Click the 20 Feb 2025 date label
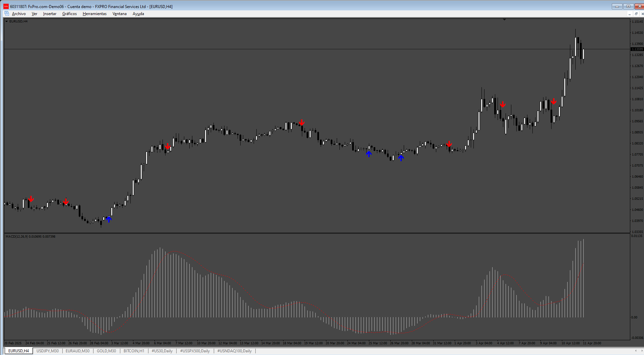This screenshot has width=644, height=355. (13, 343)
